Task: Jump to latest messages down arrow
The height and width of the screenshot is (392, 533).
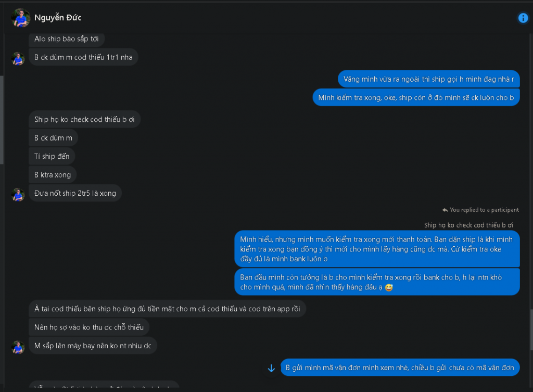Action: [x=271, y=368]
